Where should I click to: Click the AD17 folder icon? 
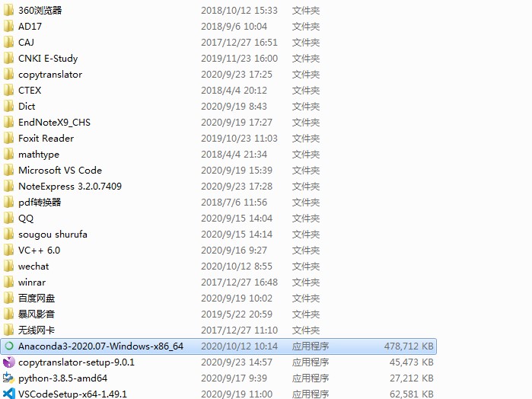click(8, 26)
